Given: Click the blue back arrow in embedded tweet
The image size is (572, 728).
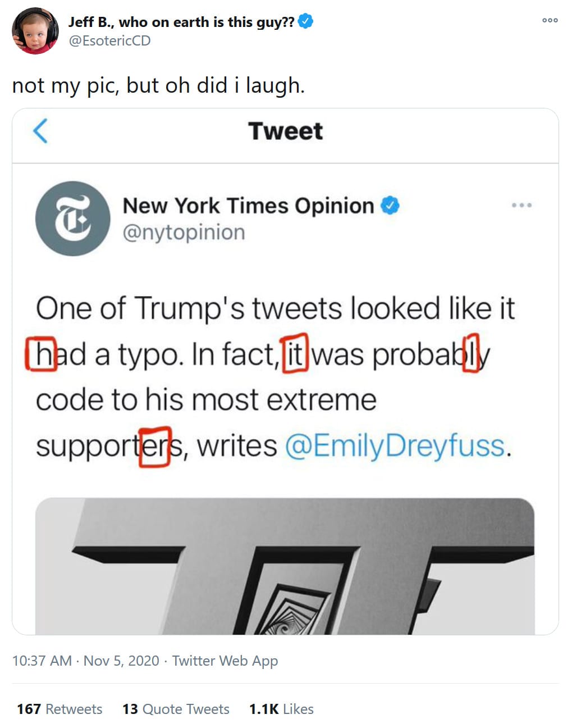Looking at the screenshot, I should (x=40, y=131).
